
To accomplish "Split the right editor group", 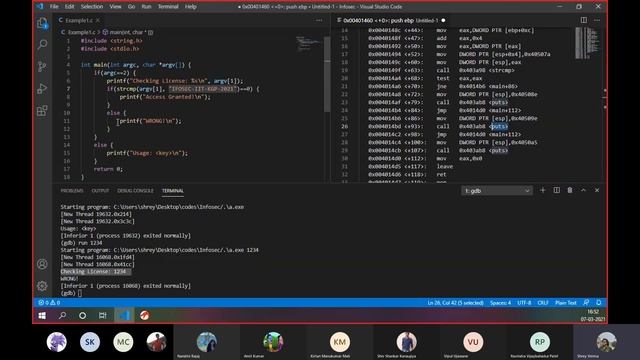I will click(x=584, y=20).
